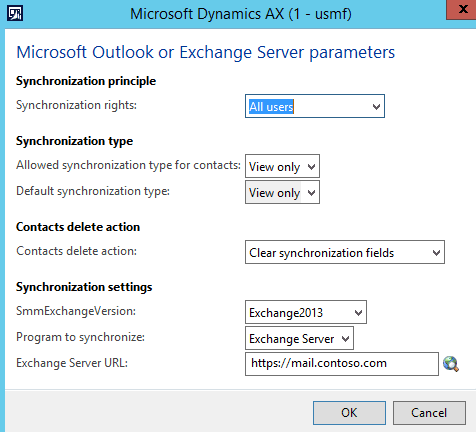Open the SmmExchangeVersion dropdown arrow
Viewport: 476px width, 432px height.
(x=358, y=313)
